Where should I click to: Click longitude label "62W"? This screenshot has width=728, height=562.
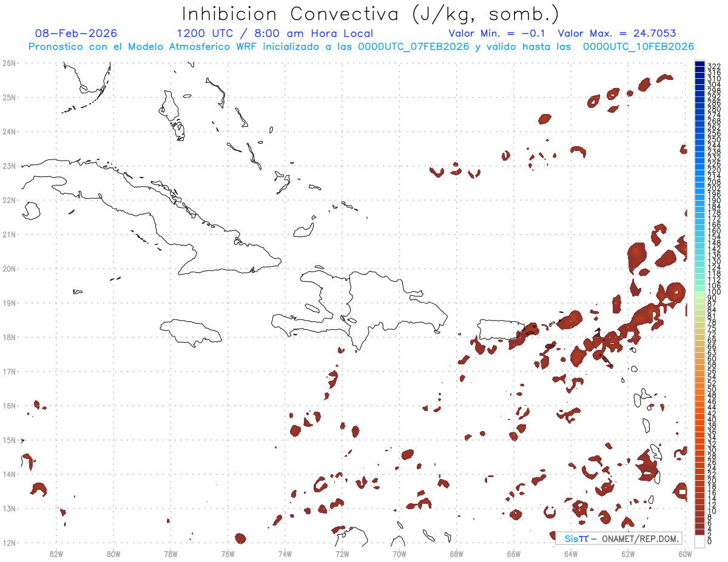[x=628, y=554]
